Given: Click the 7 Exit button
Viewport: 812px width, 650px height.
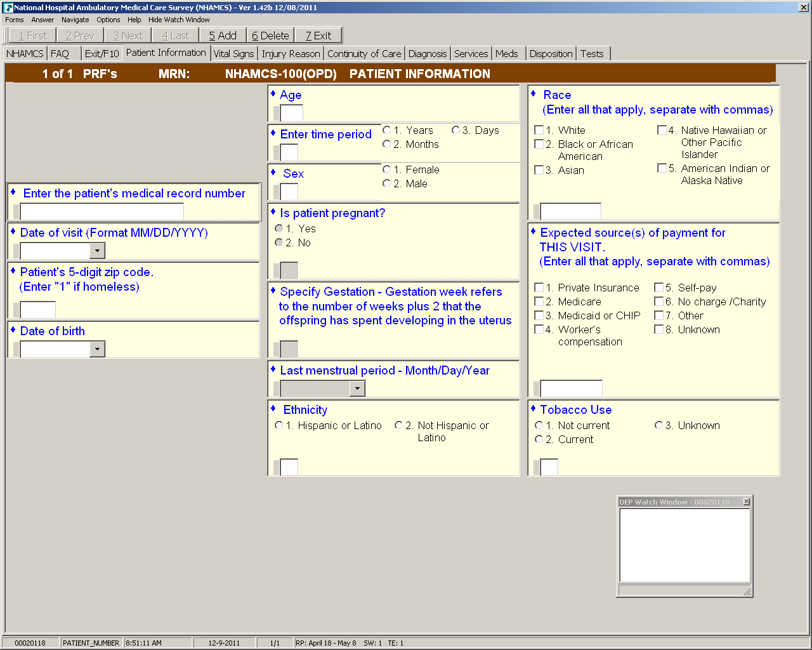Looking at the screenshot, I should [318, 36].
